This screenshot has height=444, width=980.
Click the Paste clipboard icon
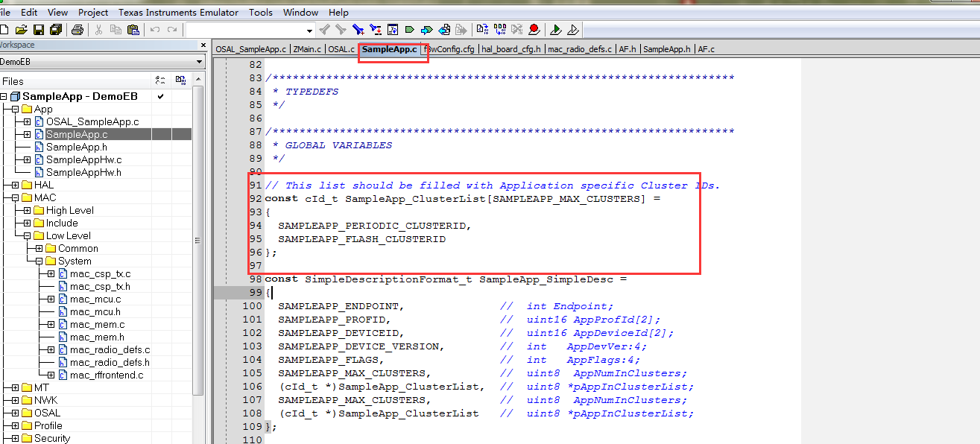pyautogui.click(x=133, y=30)
